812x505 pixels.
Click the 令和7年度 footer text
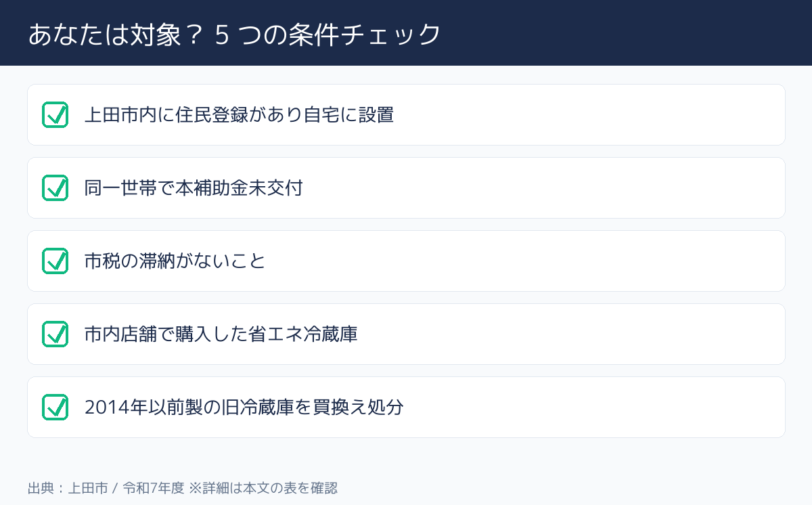point(154,488)
